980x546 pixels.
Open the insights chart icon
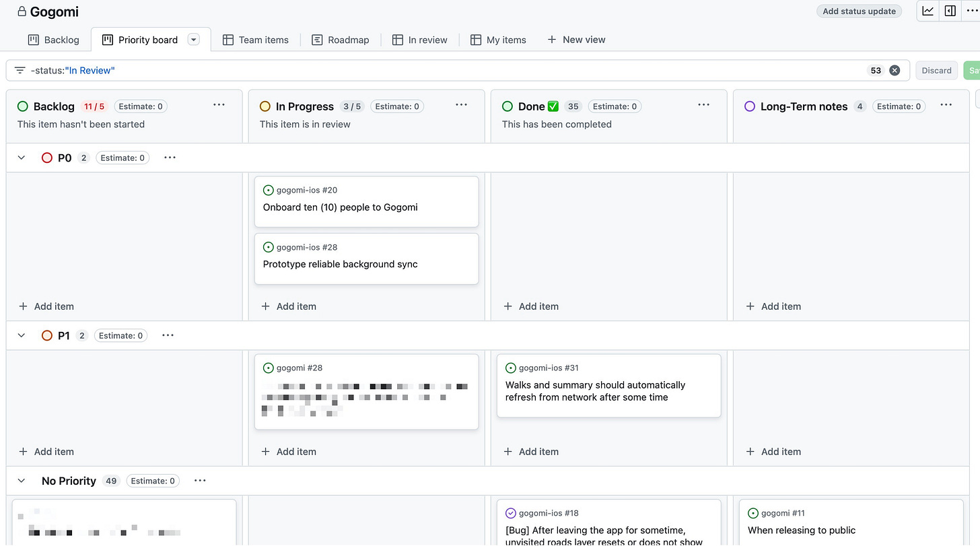click(x=928, y=11)
